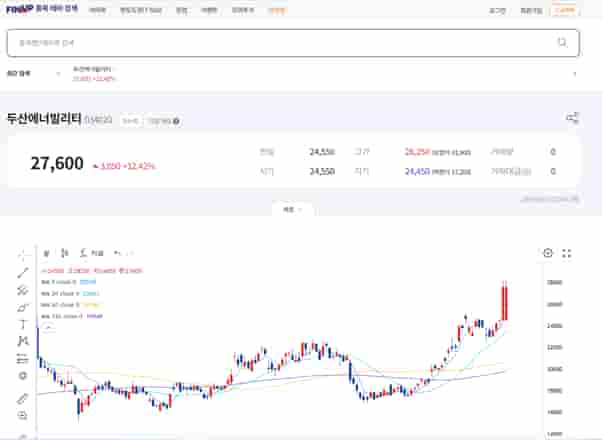Select the pattern drawing tool
This screenshot has height=440, width=602.
(x=23, y=341)
